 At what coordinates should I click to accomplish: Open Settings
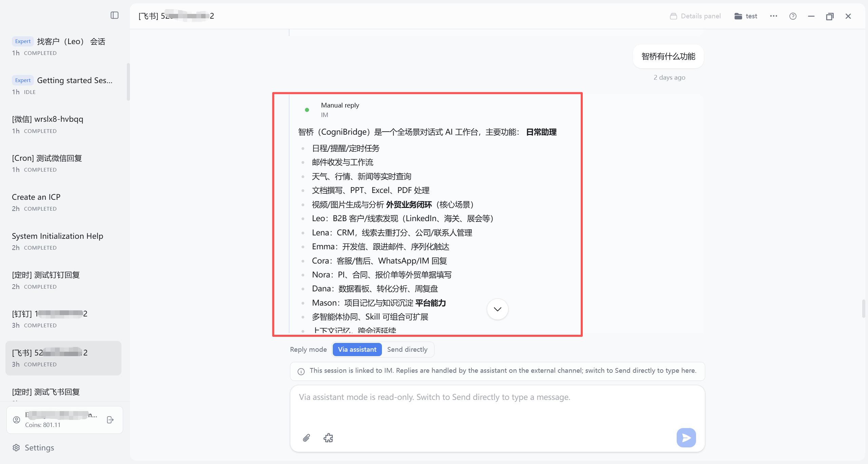click(x=33, y=447)
